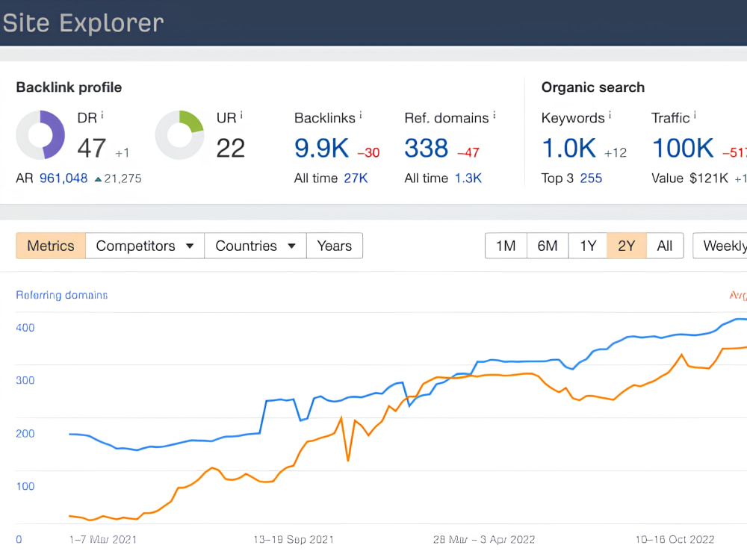Click the 100 y-axis label
The image size is (747, 560).
25,487
